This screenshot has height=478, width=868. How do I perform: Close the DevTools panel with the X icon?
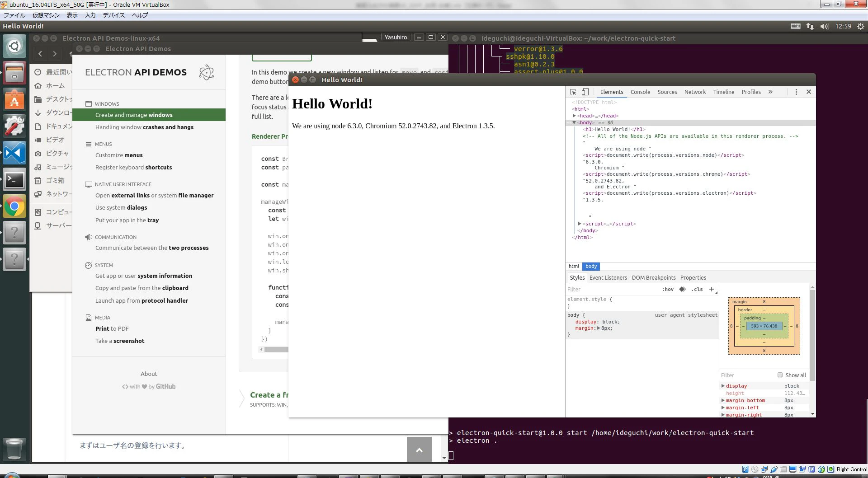coord(809,92)
